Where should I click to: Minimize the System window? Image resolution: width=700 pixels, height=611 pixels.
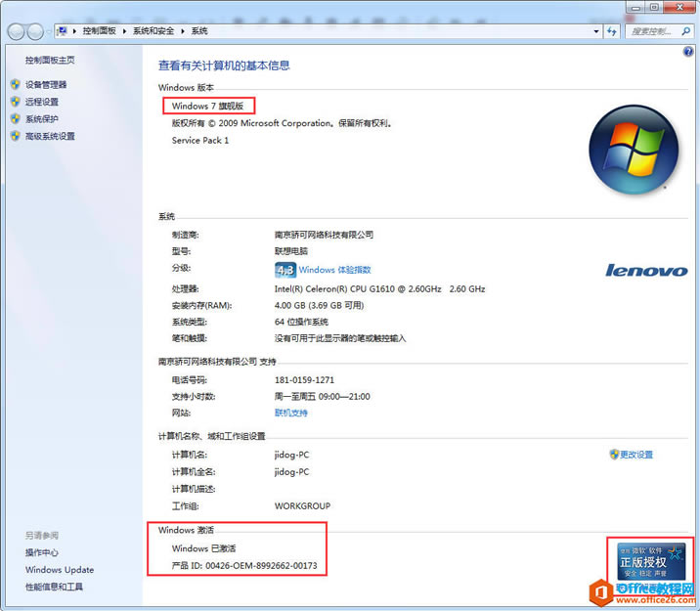coord(635,7)
